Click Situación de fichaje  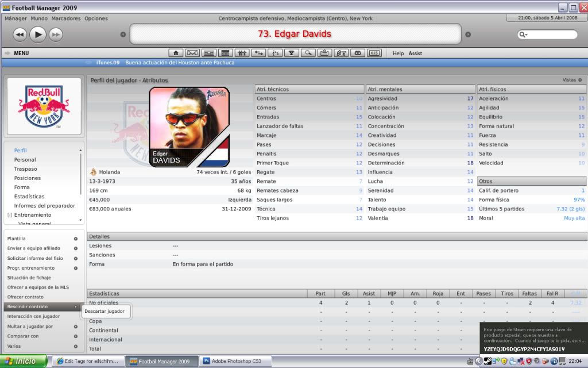point(29,278)
